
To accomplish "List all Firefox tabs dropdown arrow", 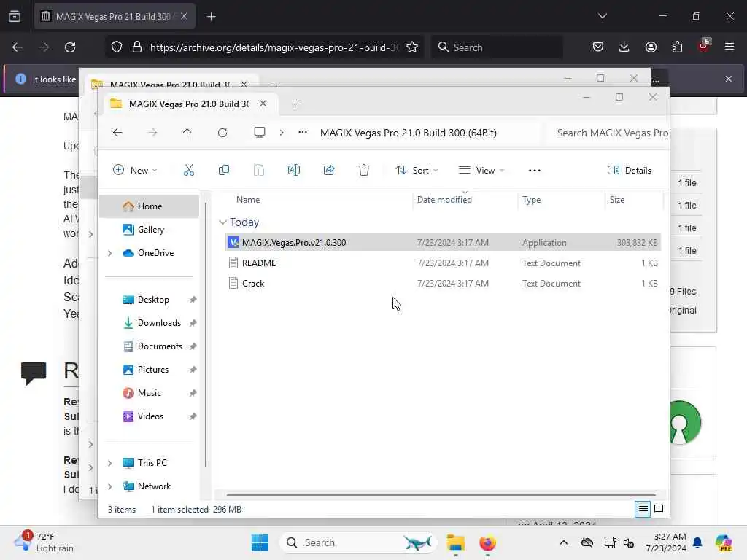I will (x=602, y=16).
